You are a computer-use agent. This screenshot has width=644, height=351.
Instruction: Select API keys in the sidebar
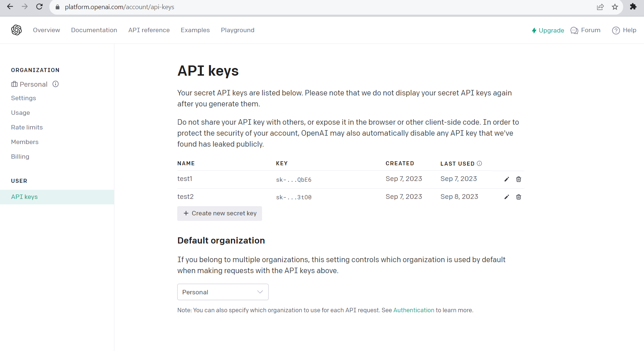click(57, 197)
